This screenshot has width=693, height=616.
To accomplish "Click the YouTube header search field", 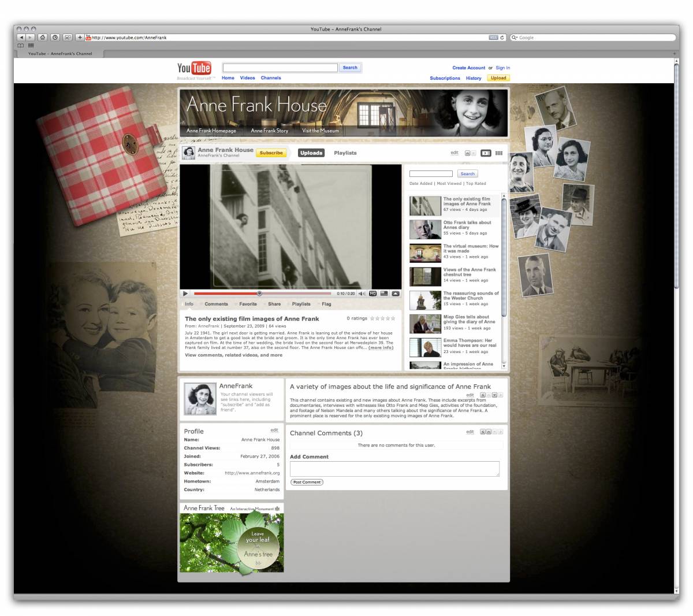I will pos(280,68).
